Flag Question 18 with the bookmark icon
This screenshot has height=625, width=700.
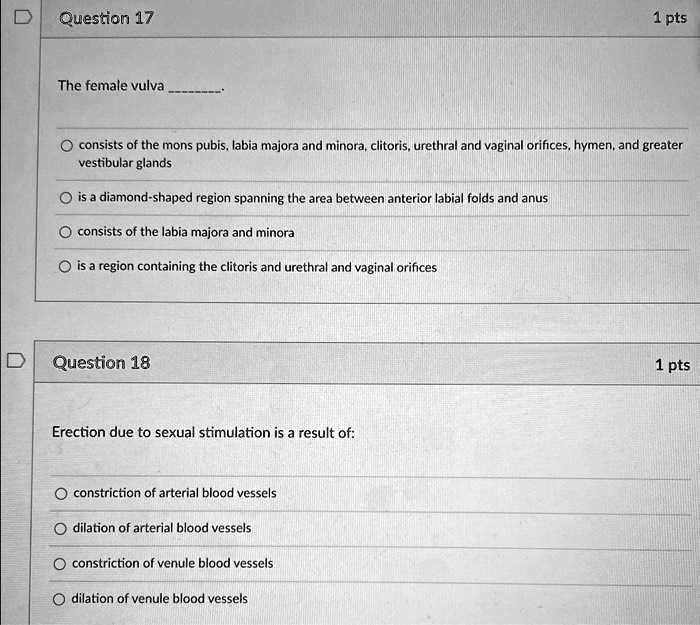16,361
